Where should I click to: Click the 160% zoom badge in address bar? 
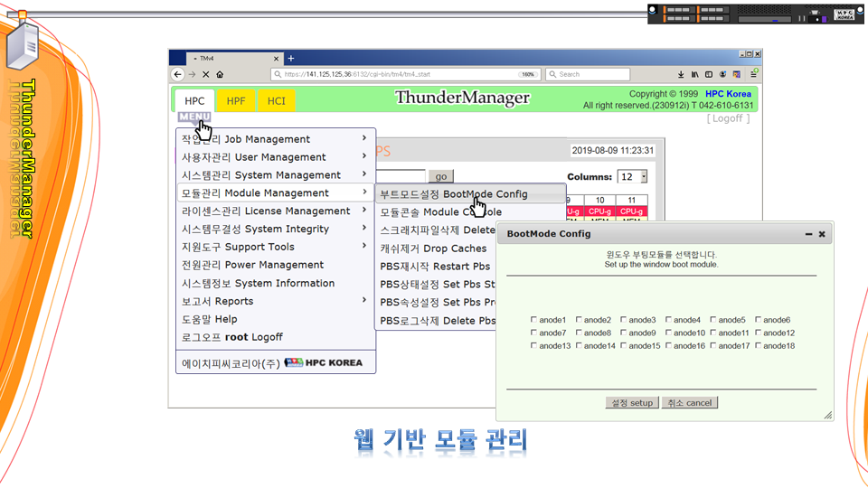point(528,74)
